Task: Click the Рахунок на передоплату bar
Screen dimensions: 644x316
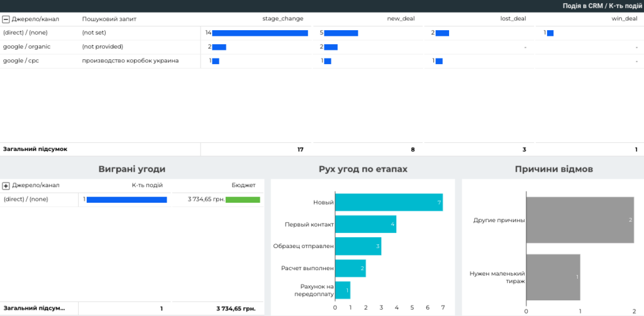Action: (343, 290)
